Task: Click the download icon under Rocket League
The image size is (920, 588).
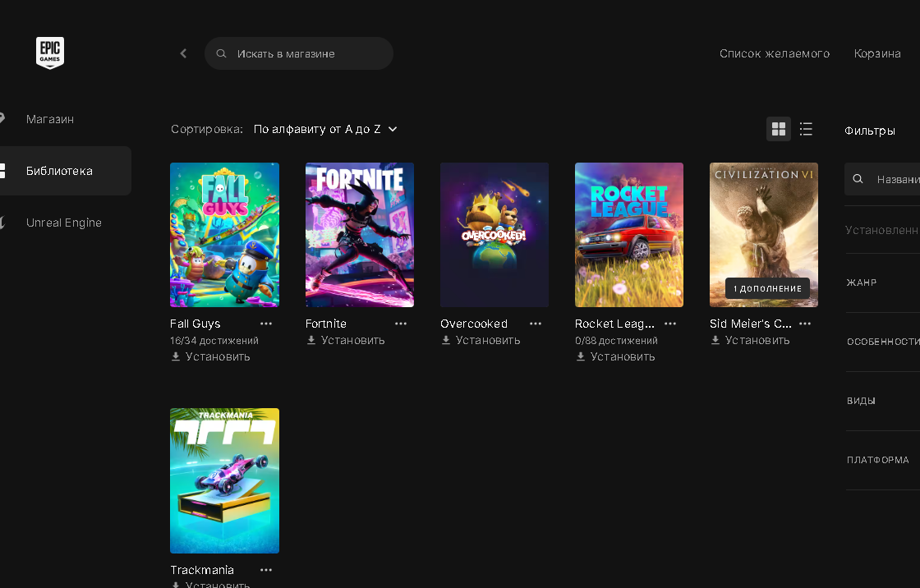Action: (580, 356)
